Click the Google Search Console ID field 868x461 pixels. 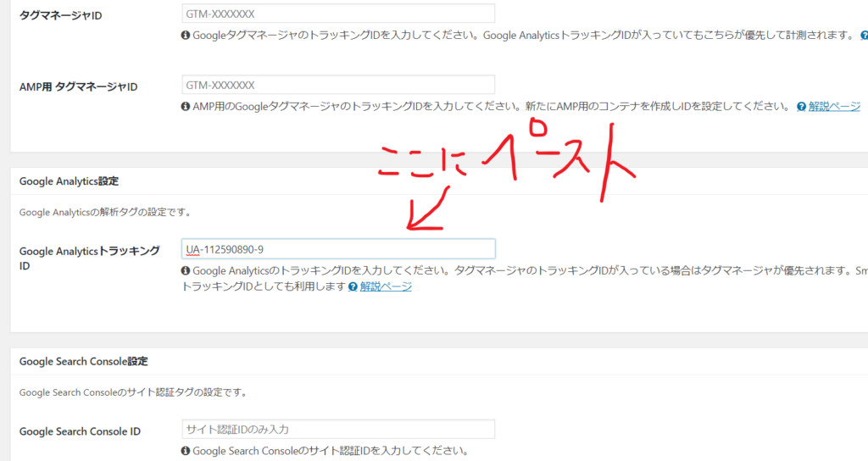(x=338, y=430)
